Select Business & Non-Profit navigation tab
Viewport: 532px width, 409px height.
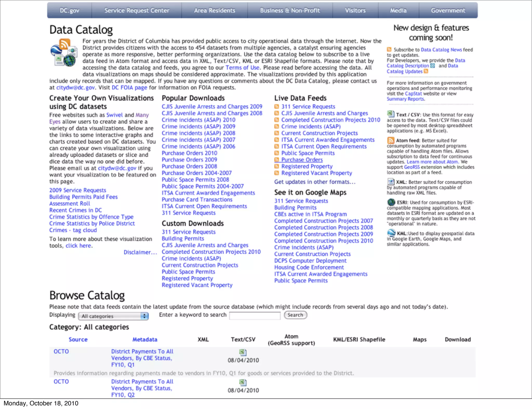coord(290,10)
